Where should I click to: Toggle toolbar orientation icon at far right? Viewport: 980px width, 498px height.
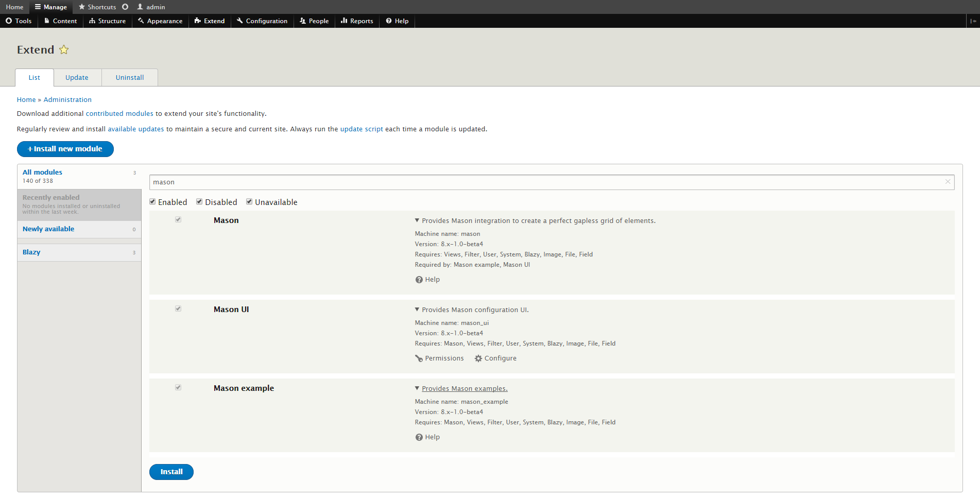973,21
